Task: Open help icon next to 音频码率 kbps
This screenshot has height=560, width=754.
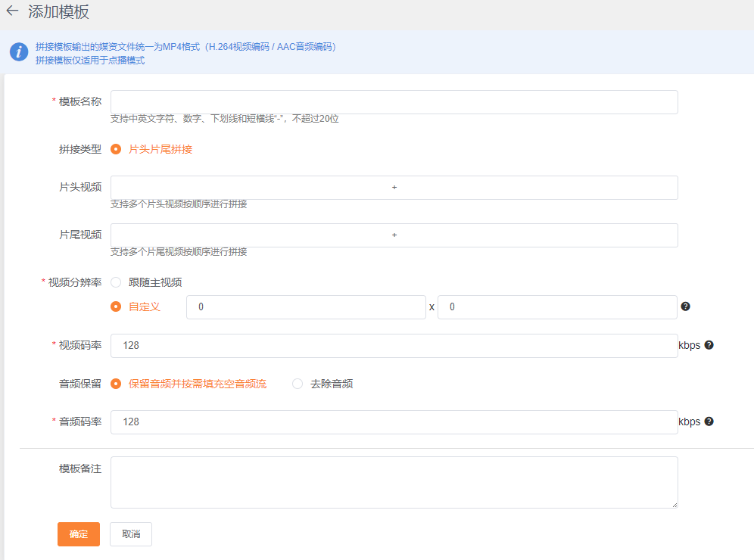Action: pos(709,421)
